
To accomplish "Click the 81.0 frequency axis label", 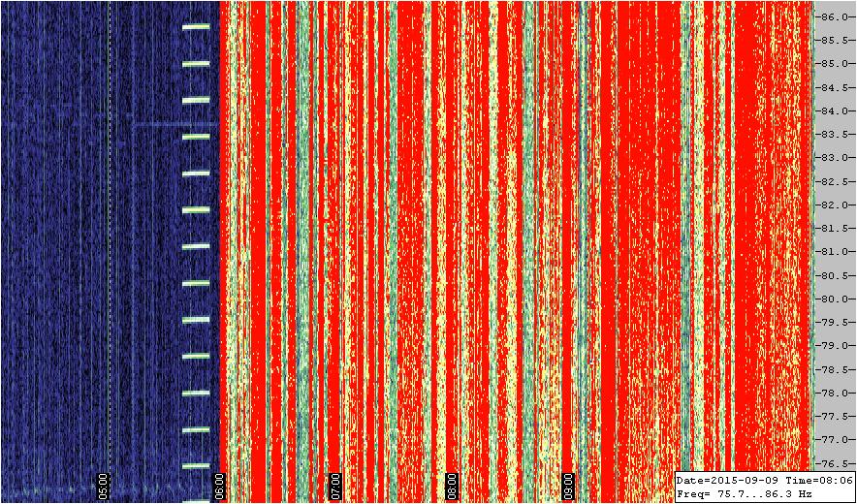I will tap(832, 251).
